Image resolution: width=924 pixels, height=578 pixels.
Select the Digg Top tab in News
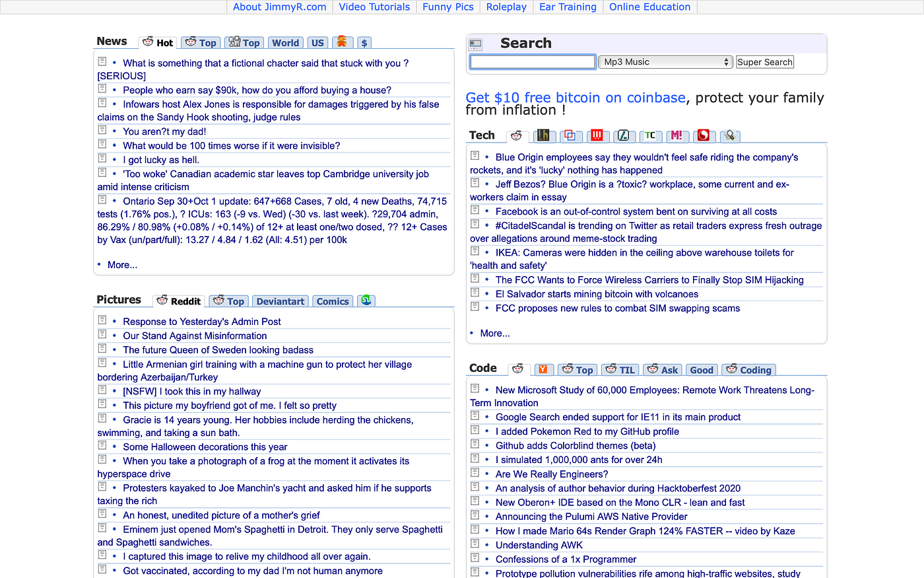[244, 42]
